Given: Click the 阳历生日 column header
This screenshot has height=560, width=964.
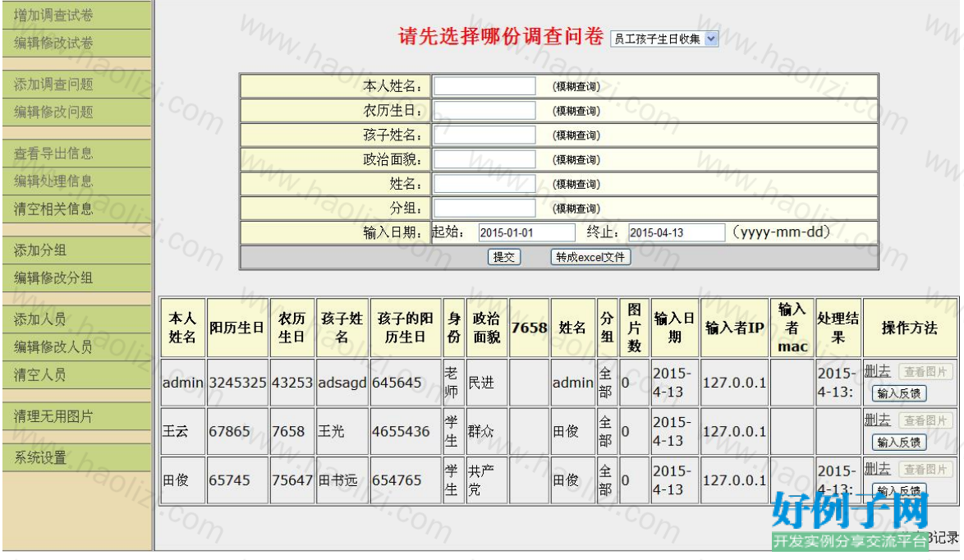Looking at the screenshot, I should 237,328.
